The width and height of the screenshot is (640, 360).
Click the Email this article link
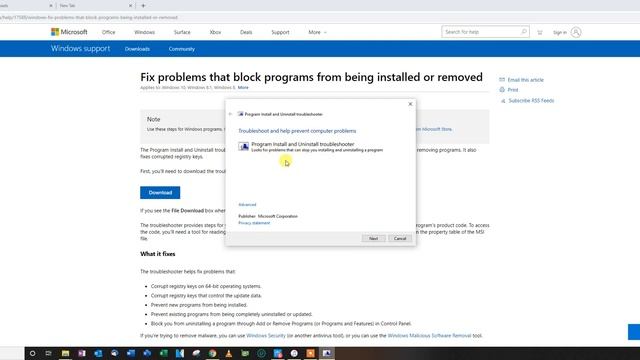point(525,80)
